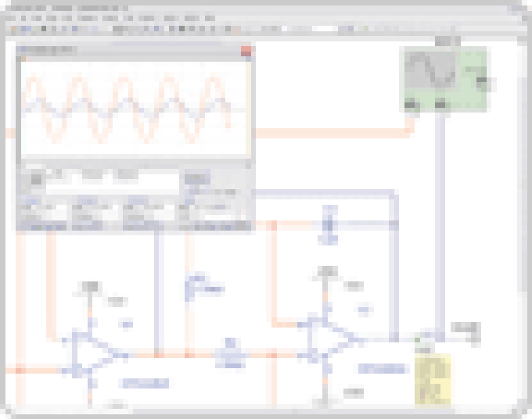
Task: Click inside the oscilloscope waveform display
Action: [133, 109]
